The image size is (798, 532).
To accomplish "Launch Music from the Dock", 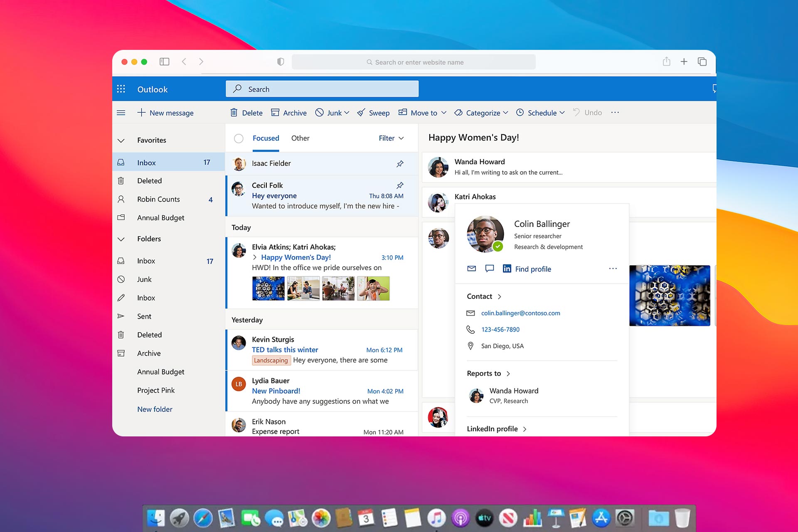I will pyautogui.click(x=436, y=518).
